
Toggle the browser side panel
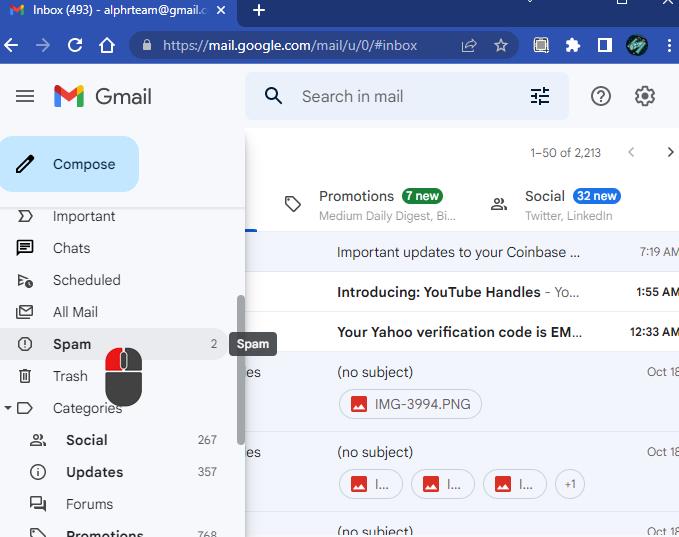click(605, 45)
